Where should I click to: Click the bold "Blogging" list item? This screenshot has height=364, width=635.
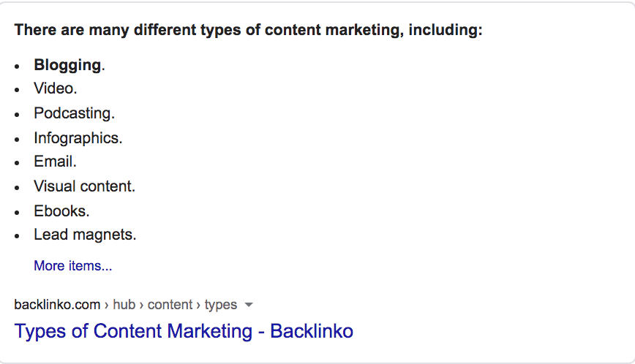69,65
